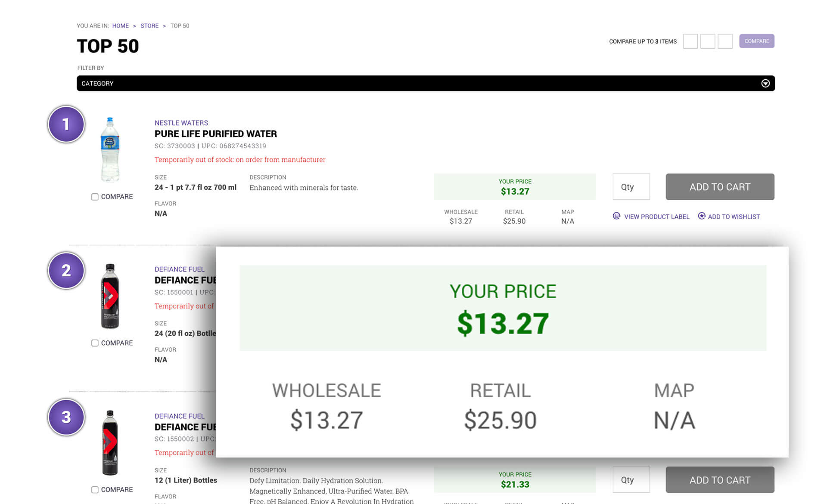Screen dimensions: 827x504
Task: Click the chevron on the Category filter bar
Action: pyautogui.click(x=765, y=83)
